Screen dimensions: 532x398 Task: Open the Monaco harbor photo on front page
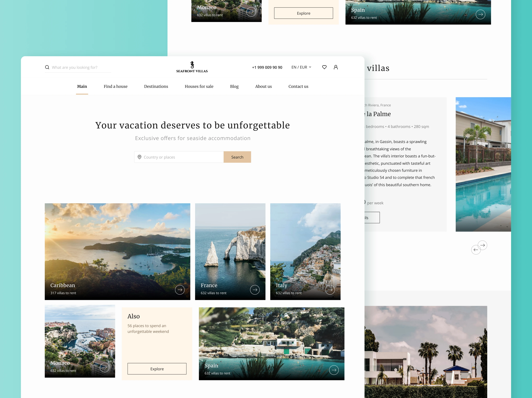pyautogui.click(x=80, y=341)
